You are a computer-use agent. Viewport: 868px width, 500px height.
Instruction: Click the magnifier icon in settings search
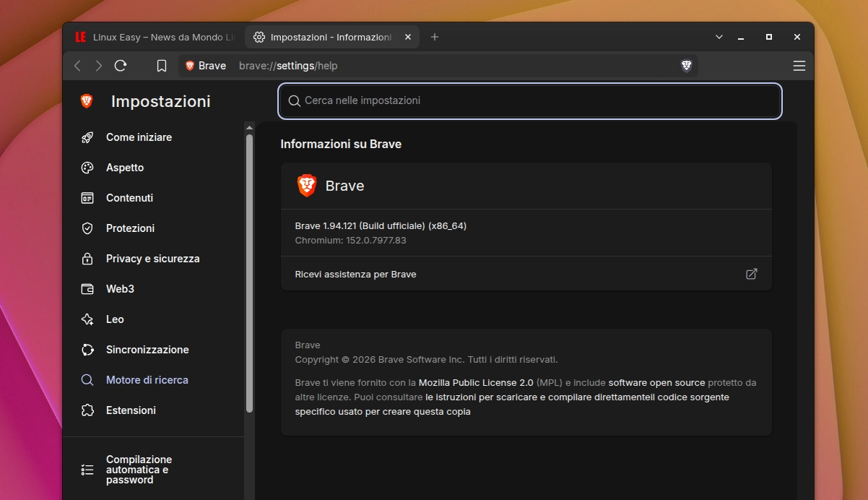294,101
